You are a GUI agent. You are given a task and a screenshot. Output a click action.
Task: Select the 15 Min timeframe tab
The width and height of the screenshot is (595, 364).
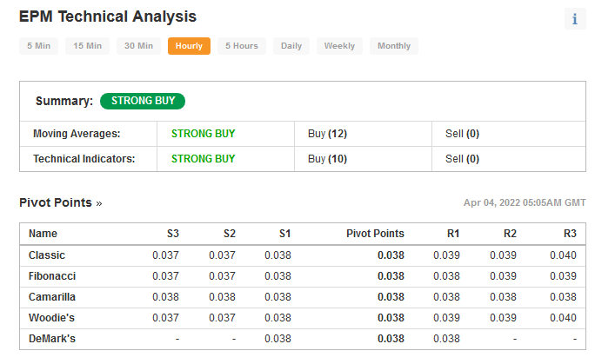coord(87,46)
